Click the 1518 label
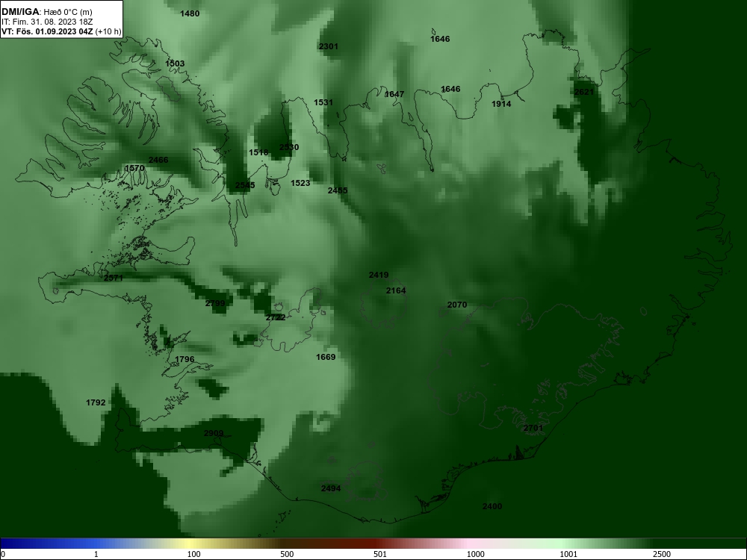Screen dimensions: 747x560 (258, 153)
